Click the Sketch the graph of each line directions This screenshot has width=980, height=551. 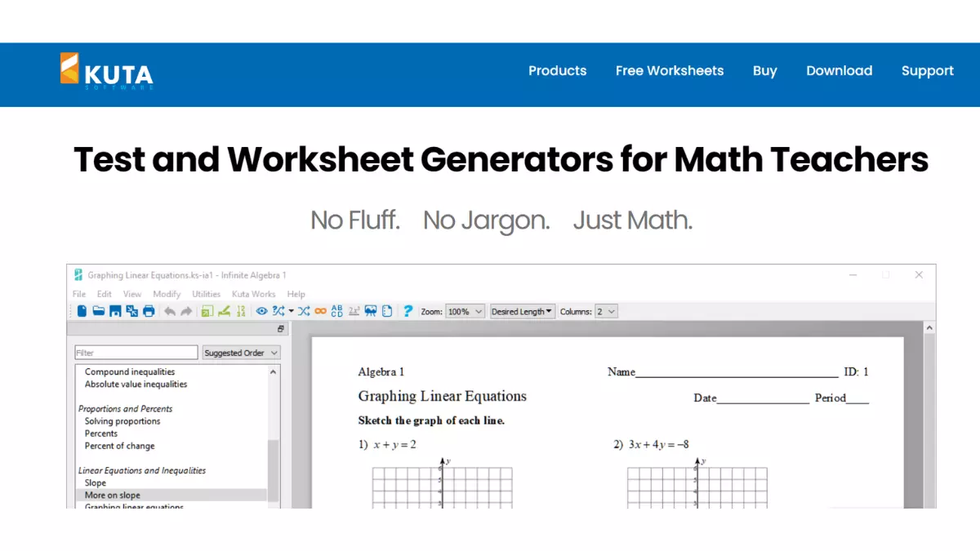(431, 421)
